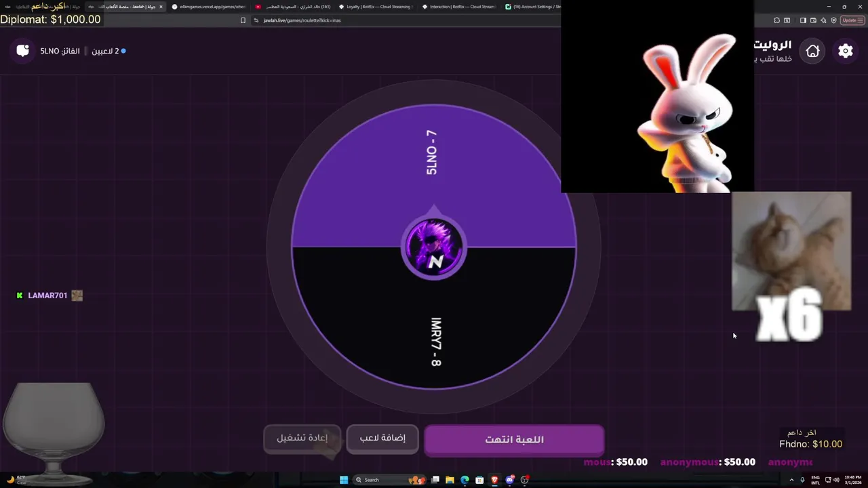The image size is (868, 488).
Task: Open File Explorer from the taskbar
Action: point(450,480)
